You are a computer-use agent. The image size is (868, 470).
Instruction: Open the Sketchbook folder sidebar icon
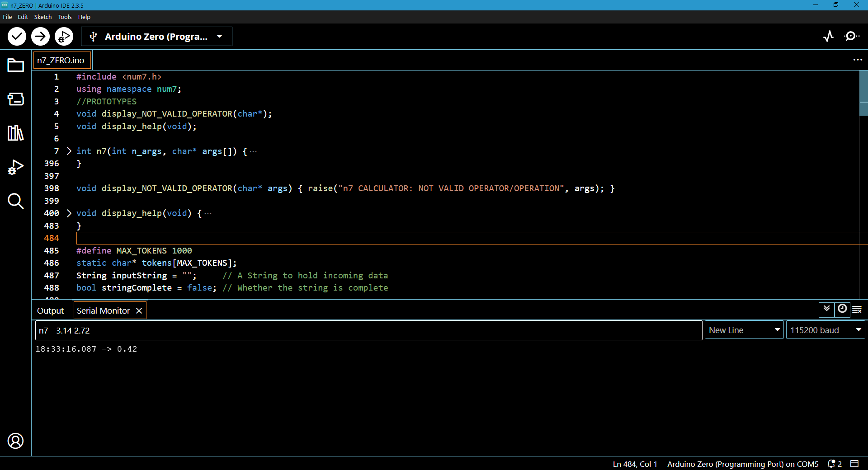click(x=16, y=66)
